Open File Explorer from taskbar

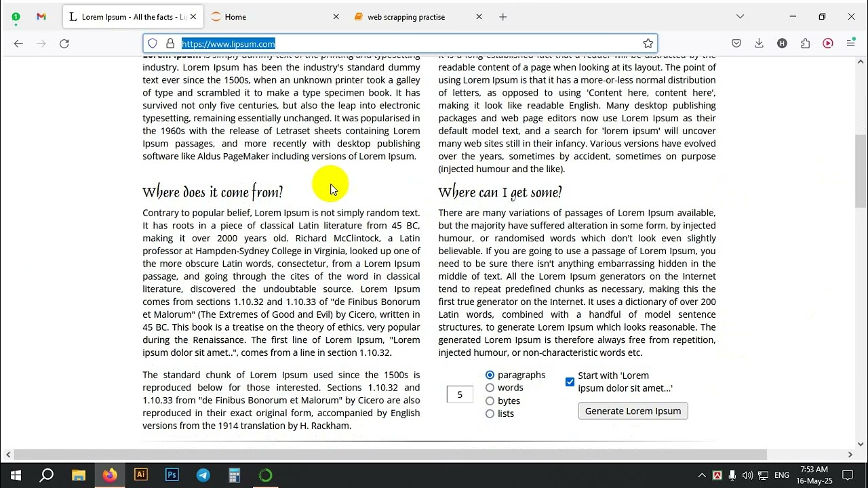78,475
